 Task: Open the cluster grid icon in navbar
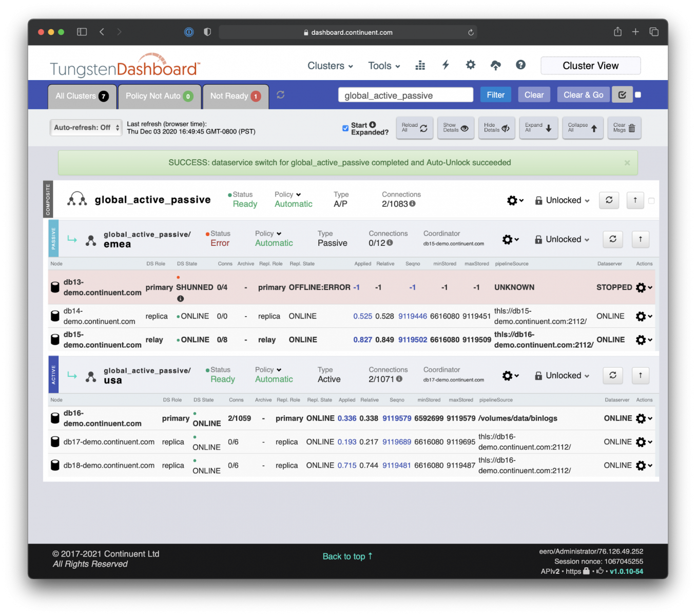pyautogui.click(x=420, y=65)
